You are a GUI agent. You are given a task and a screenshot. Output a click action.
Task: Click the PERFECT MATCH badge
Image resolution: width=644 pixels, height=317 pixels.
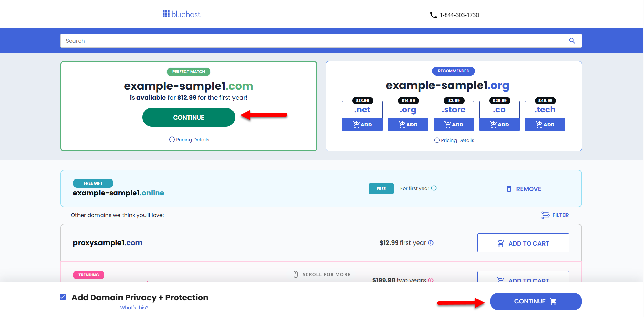pyautogui.click(x=188, y=72)
